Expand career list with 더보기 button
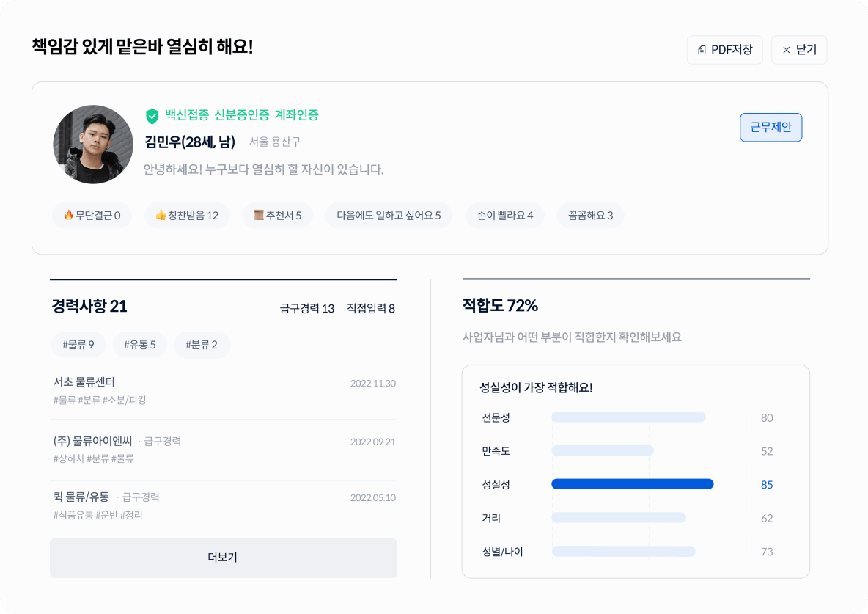 click(223, 558)
